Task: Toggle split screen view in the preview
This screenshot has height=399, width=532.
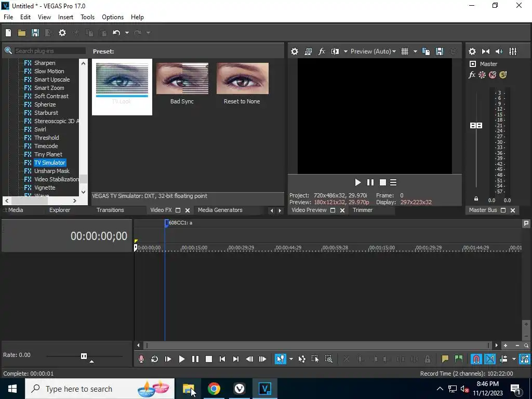Action: (x=335, y=51)
